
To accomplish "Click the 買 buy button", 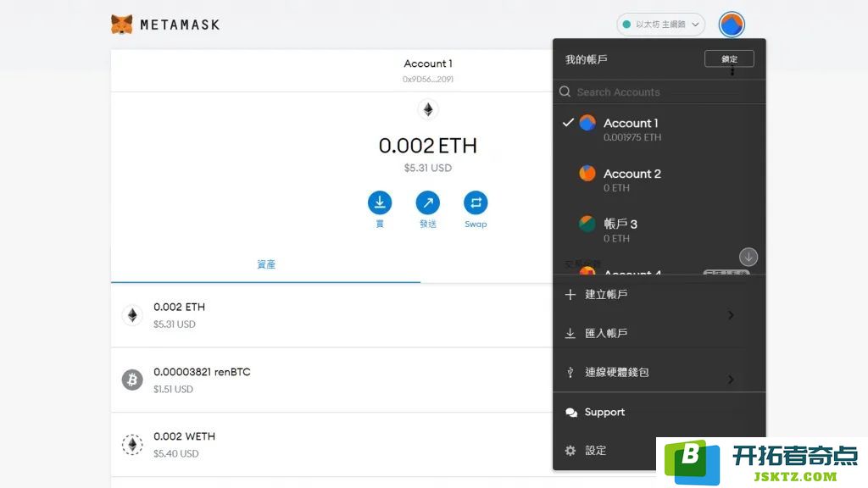I will 380,202.
